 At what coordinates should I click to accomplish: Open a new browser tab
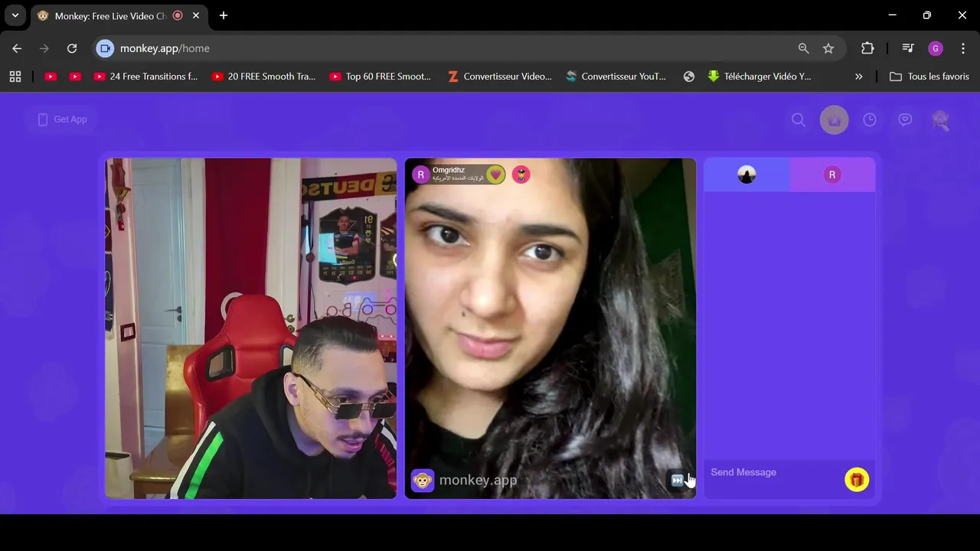(x=224, y=15)
